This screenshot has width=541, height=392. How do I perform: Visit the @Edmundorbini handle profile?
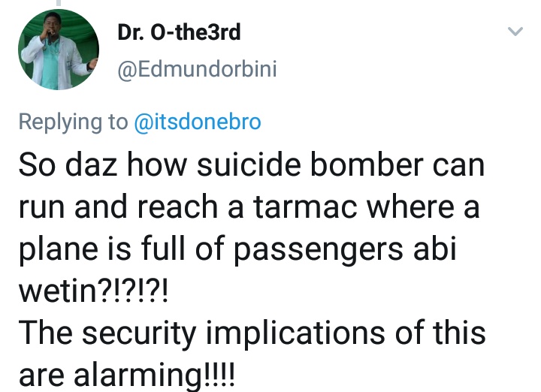coord(197,70)
